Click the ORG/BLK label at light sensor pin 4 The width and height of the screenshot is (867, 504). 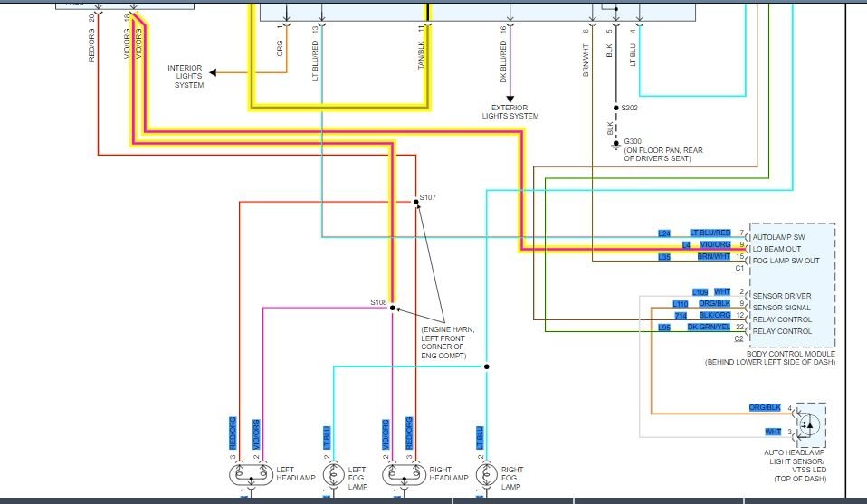(x=765, y=407)
